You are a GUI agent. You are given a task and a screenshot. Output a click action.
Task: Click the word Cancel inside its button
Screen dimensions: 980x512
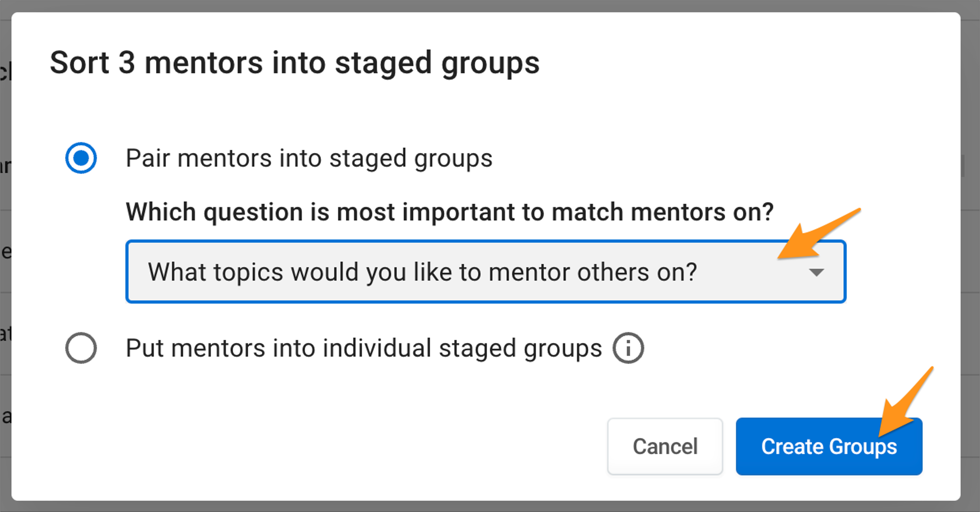tap(665, 446)
